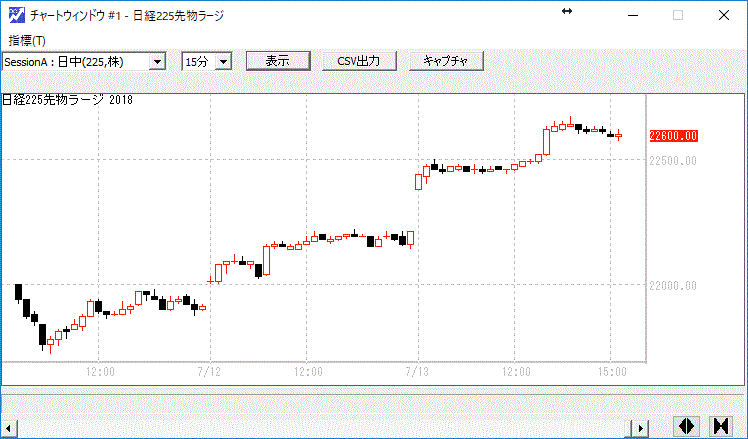
Task: Click the horizontal scrollbar track
Action: (324, 428)
